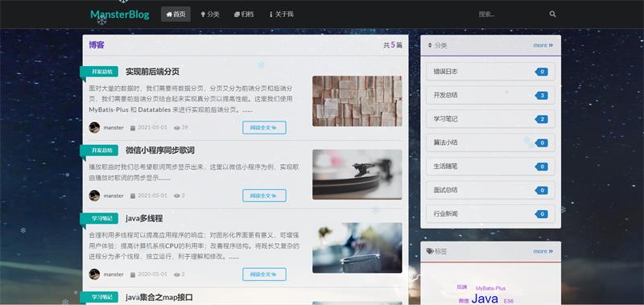Click MyBatis-Plus tag in tag cloud
The width and height of the screenshot is (644, 305).
click(x=491, y=288)
